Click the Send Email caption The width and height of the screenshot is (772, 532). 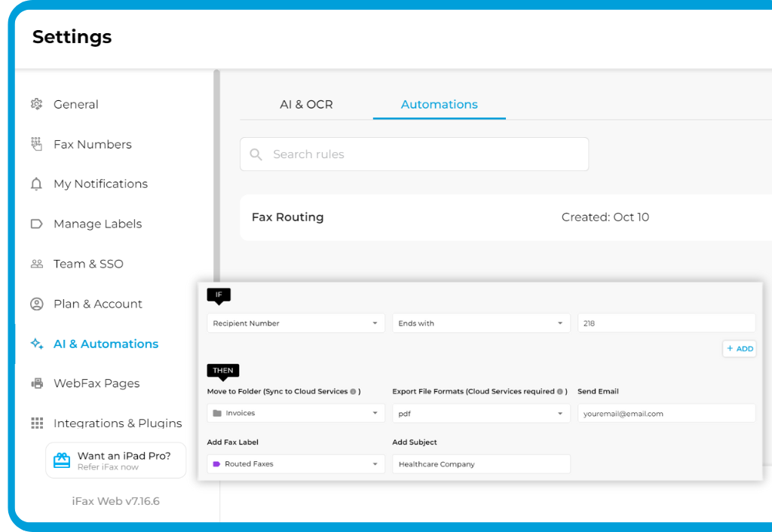598,391
